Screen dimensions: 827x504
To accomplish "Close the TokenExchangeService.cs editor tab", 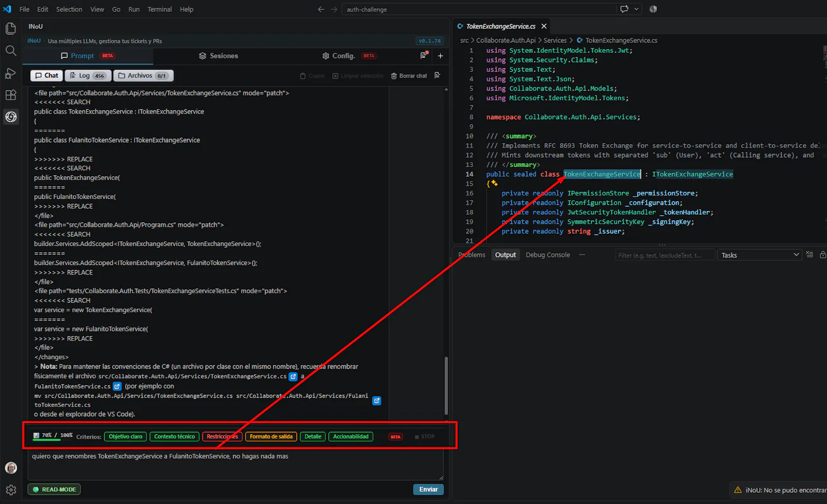I will [x=544, y=26].
